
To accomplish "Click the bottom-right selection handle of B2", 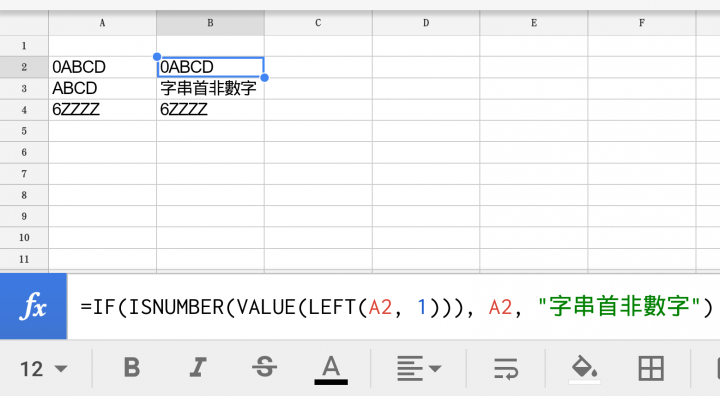I will (264, 78).
